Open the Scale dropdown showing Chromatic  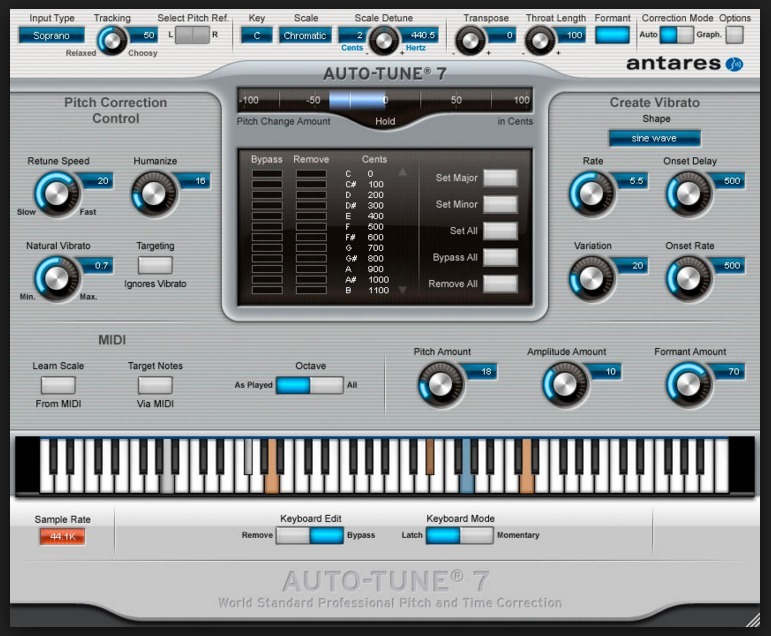click(305, 35)
